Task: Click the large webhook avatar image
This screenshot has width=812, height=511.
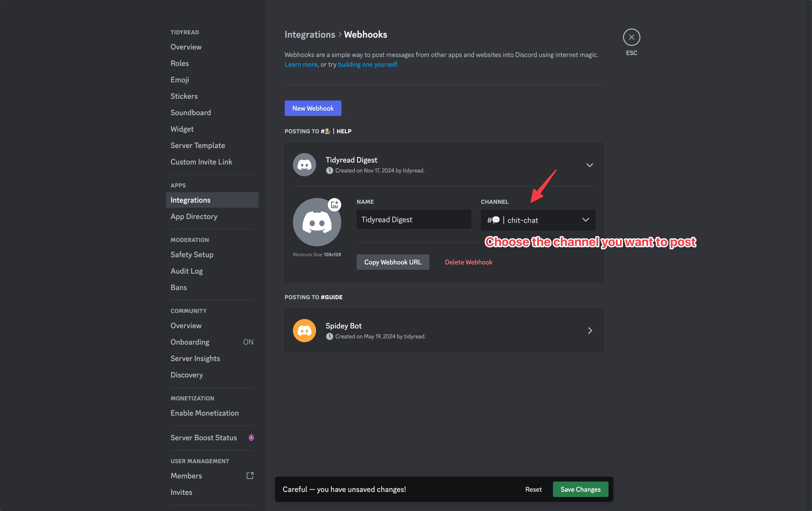Action: (x=317, y=222)
